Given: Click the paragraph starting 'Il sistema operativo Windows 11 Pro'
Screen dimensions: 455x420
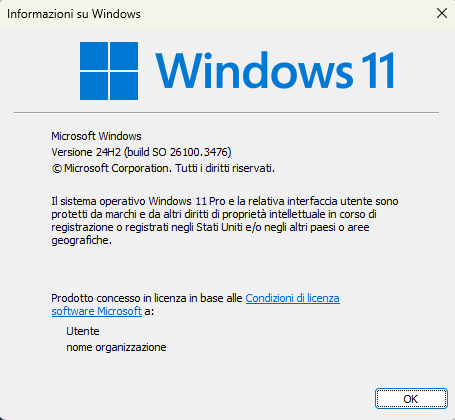Looking at the screenshot, I should click(225, 221).
